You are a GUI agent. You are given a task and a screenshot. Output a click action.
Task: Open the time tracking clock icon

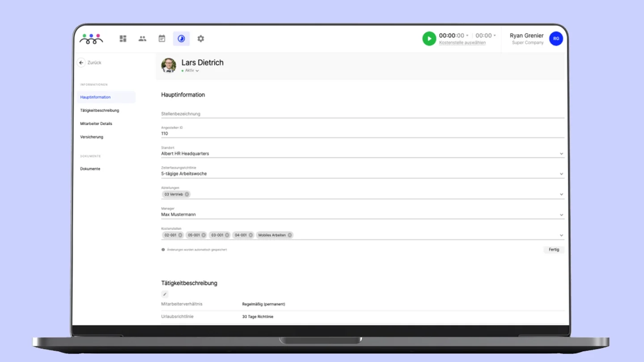click(181, 39)
